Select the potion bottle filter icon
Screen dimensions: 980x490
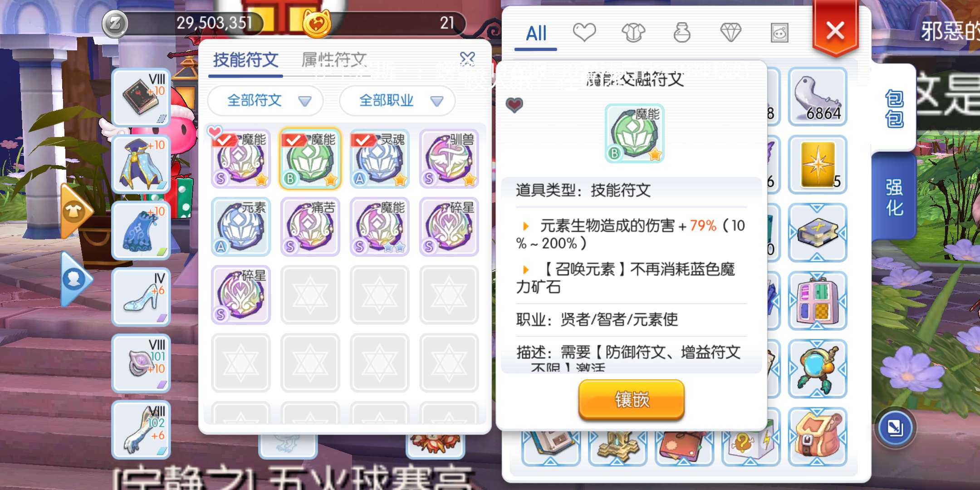pos(681,33)
